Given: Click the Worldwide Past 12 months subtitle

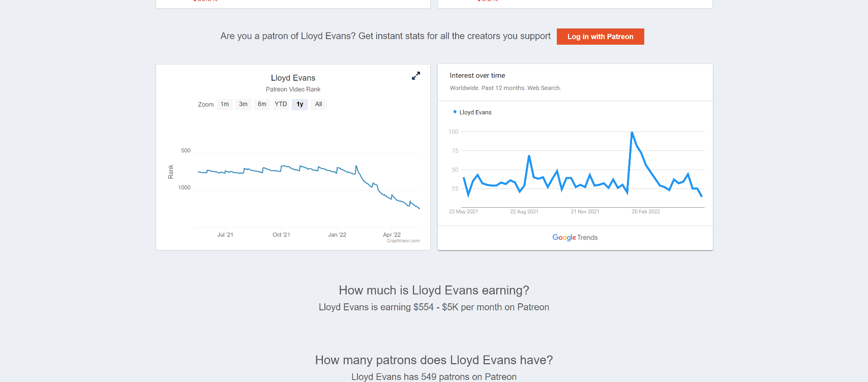Looking at the screenshot, I should click(505, 88).
